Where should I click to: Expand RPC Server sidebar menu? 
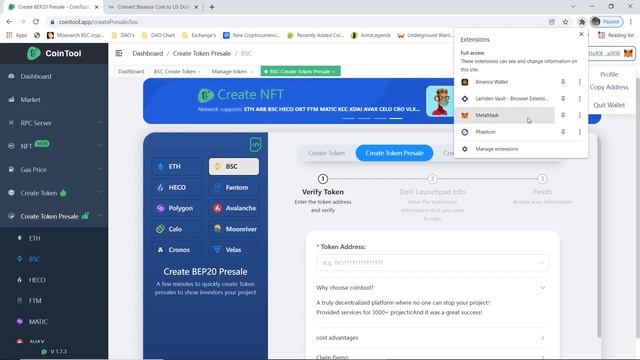[54, 123]
